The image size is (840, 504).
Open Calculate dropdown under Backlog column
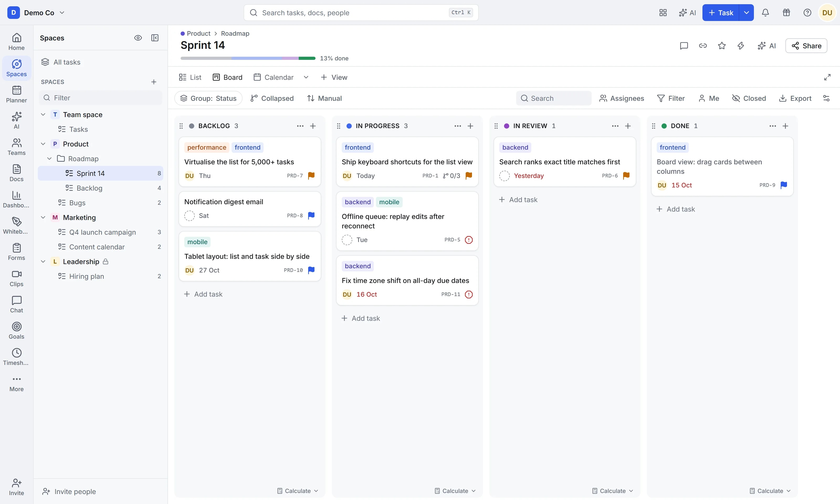coord(297,491)
